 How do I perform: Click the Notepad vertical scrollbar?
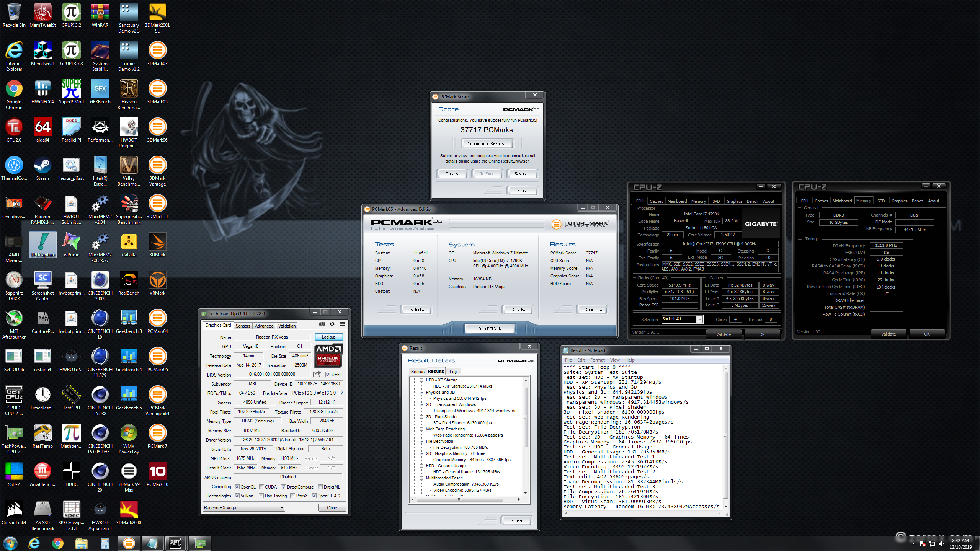point(725,437)
